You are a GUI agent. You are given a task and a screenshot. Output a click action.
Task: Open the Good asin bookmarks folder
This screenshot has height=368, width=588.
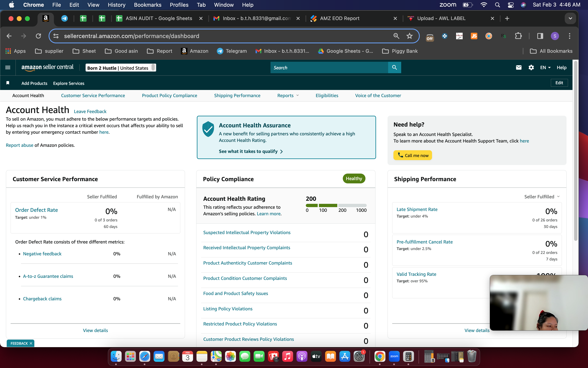[121, 51]
